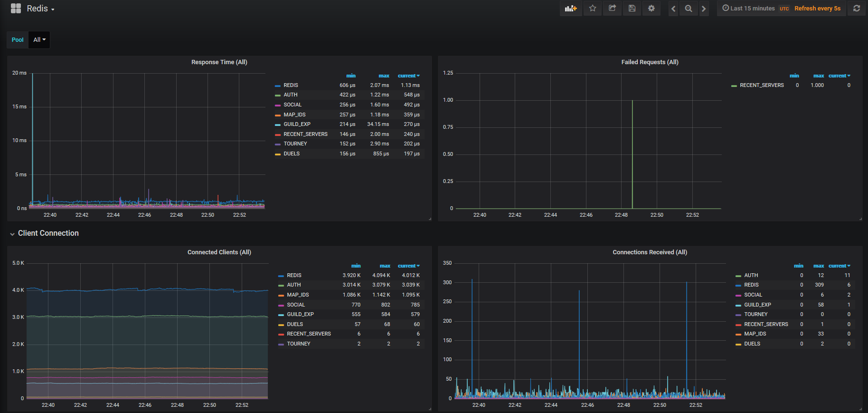Zoom out the time range
The image size is (868, 413).
click(x=689, y=9)
